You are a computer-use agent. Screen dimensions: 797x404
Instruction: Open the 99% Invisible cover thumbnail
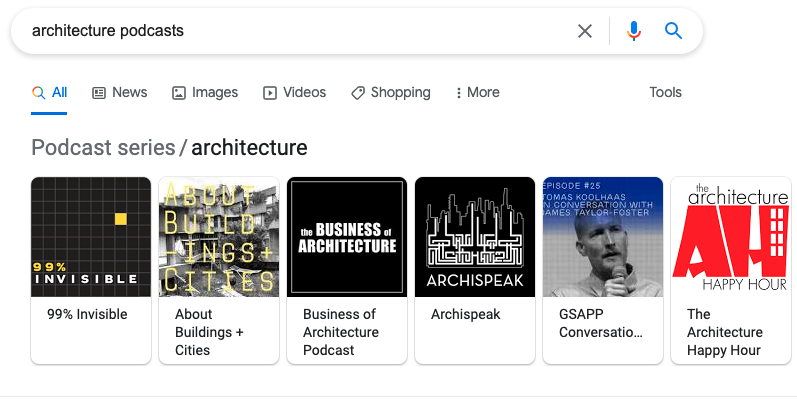pos(91,237)
